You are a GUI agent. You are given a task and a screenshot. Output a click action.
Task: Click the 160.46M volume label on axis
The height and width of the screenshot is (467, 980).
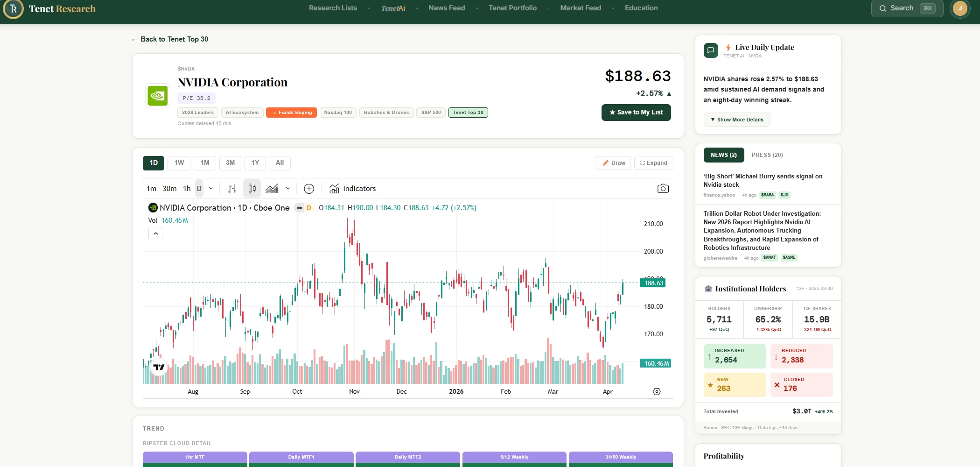click(x=656, y=363)
